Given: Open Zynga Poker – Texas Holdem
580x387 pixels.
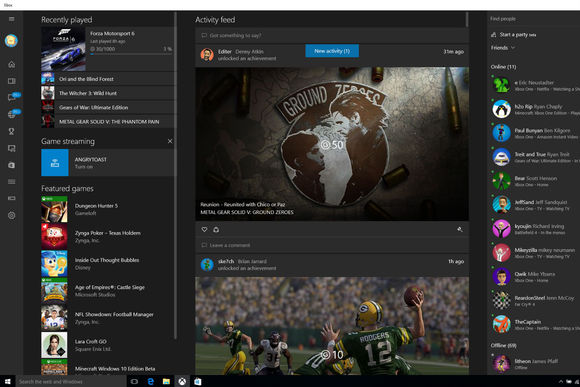Looking at the screenshot, I should pos(107,236).
